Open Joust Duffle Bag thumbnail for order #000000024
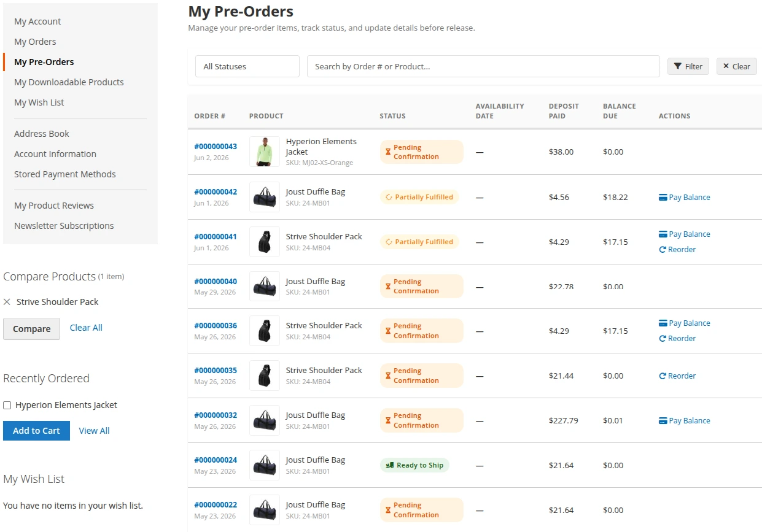762x532 pixels. 265,465
